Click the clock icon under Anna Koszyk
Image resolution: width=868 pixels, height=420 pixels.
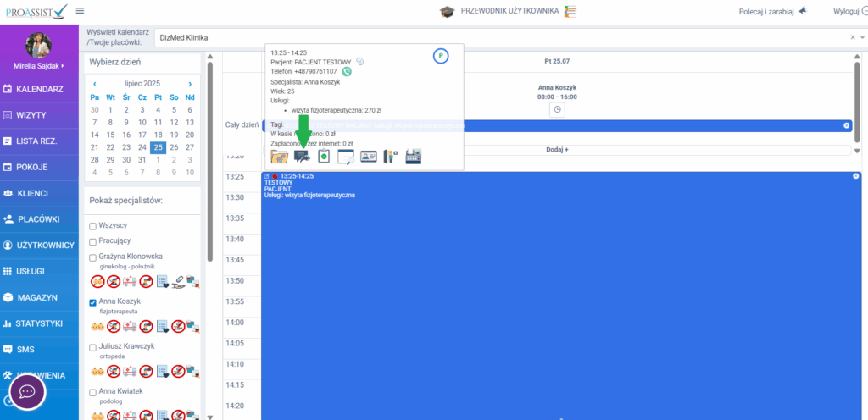(x=557, y=109)
